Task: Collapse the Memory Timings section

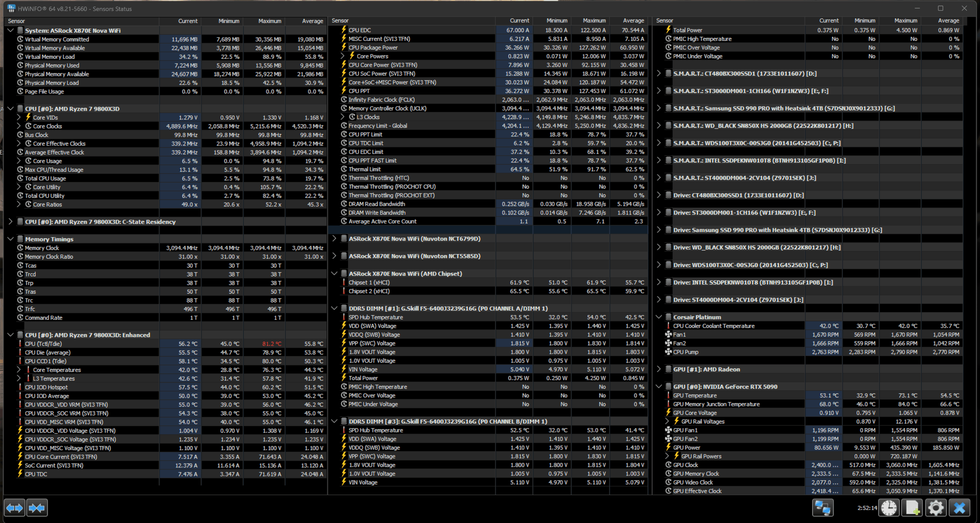Action: tap(10, 239)
